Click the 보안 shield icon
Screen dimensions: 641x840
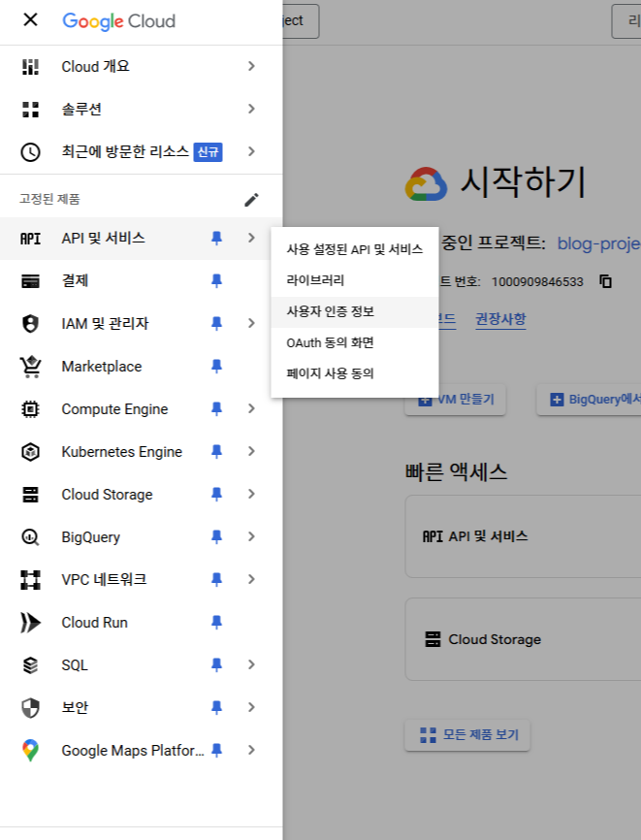(x=30, y=708)
